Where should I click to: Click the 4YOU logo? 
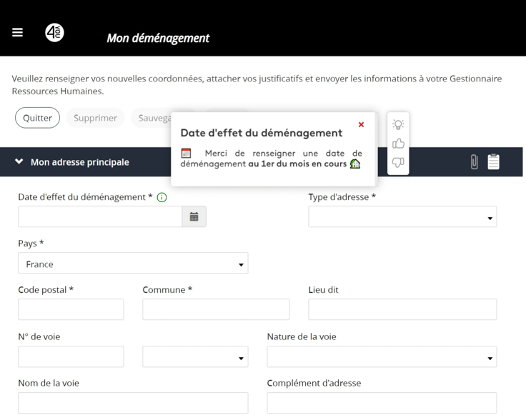coord(54,33)
